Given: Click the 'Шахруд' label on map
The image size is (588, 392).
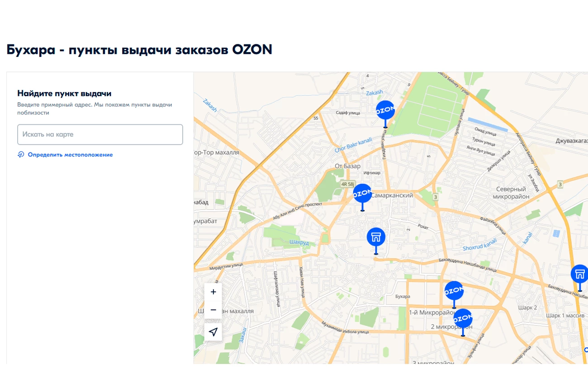Looking at the screenshot, I should [299, 243].
